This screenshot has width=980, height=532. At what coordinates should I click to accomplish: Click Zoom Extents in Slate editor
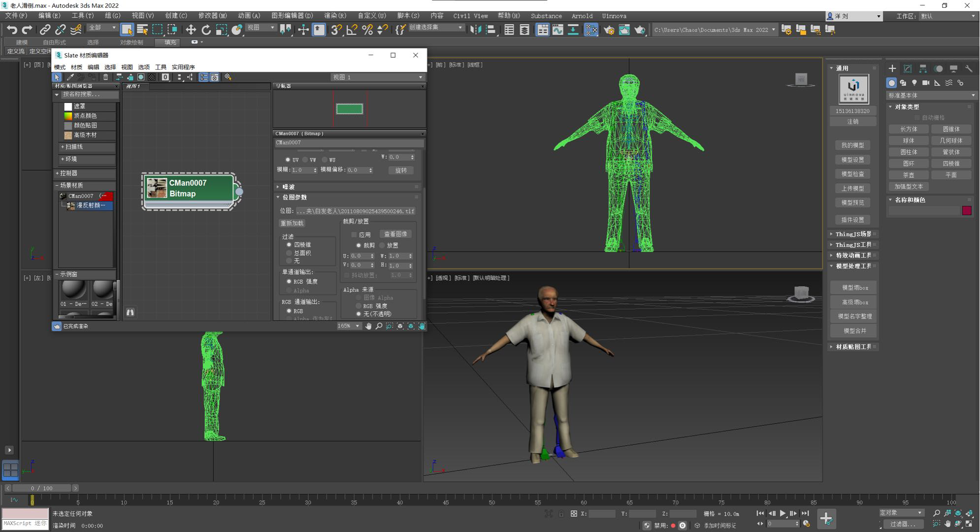coord(400,326)
